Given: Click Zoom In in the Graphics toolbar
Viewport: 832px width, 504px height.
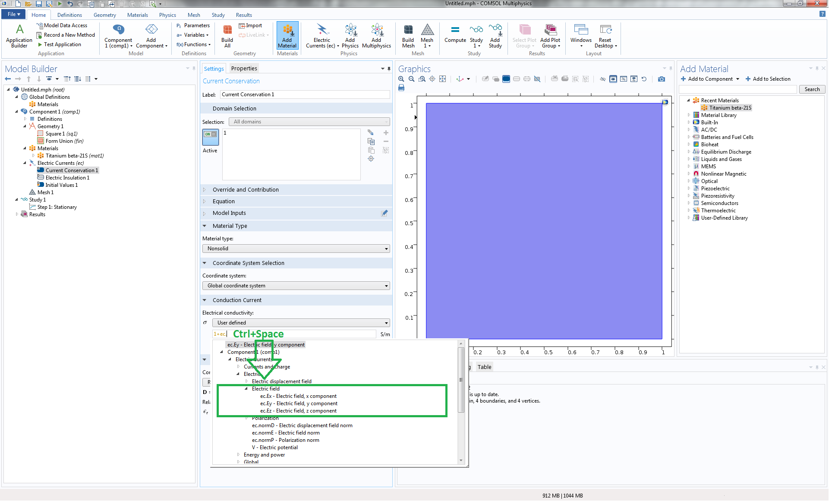Looking at the screenshot, I should pos(401,79).
